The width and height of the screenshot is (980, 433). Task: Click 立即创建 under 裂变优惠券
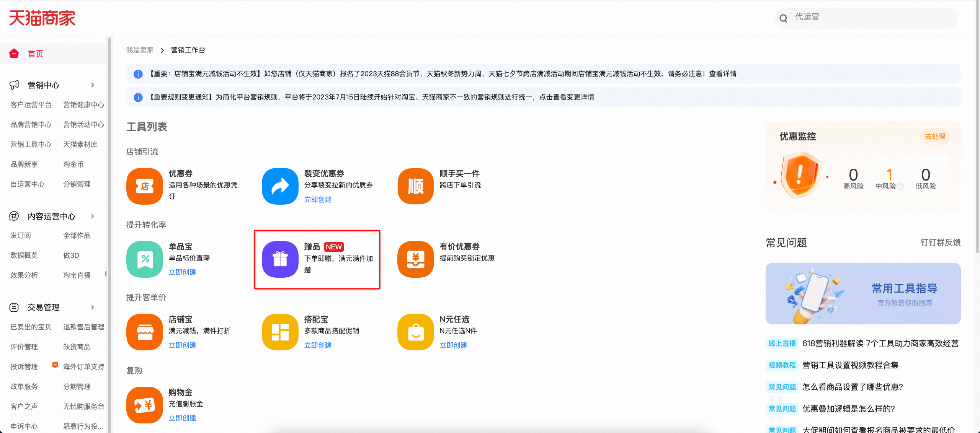(318, 199)
